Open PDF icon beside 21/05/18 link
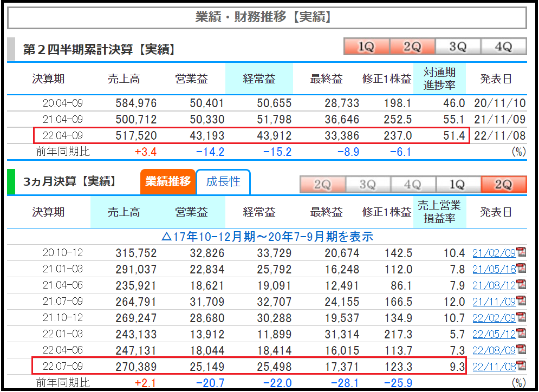Viewport: 539px width, 392px height. (x=522, y=268)
